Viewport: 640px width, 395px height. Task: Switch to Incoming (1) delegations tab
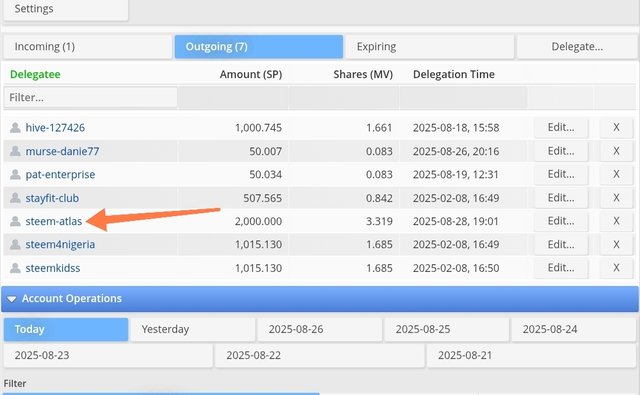pos(87,47)
